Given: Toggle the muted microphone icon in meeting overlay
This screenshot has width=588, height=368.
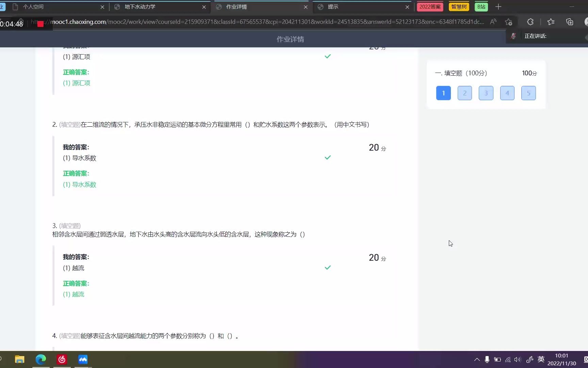Looking at the screenshot, I should coord(513,36).
